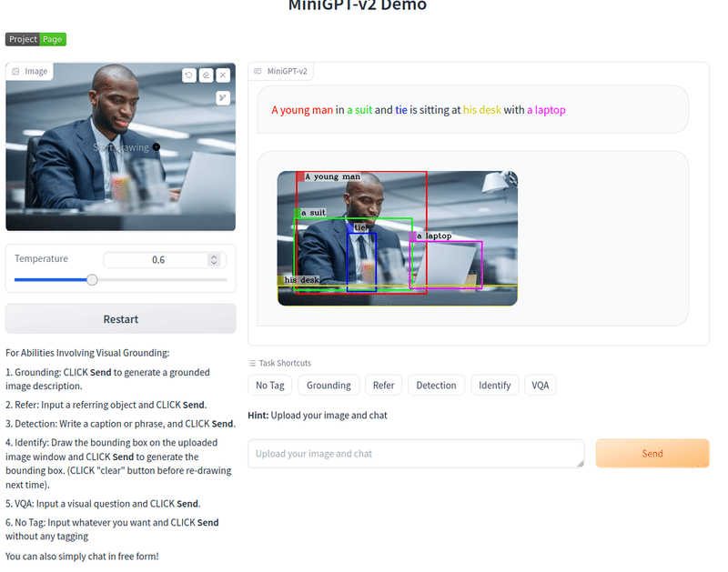Select the VQA task shortcut
728x572 pixels.
click(x=540, y=386)
